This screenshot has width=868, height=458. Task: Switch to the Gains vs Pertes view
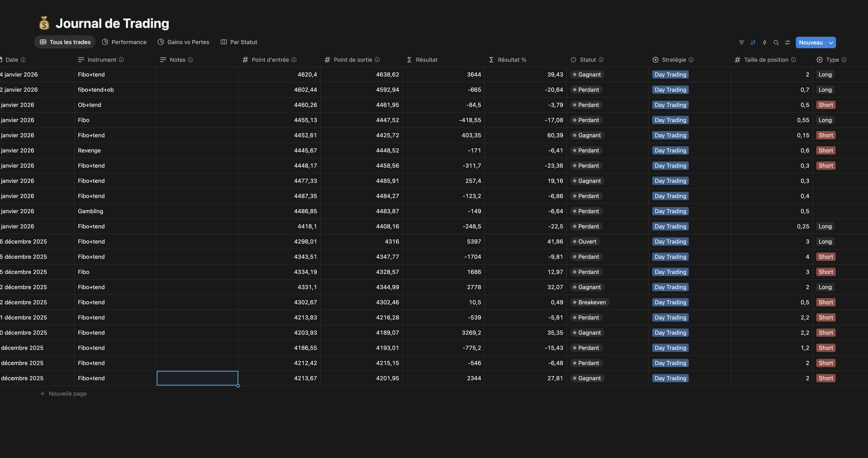click(184, 42)
